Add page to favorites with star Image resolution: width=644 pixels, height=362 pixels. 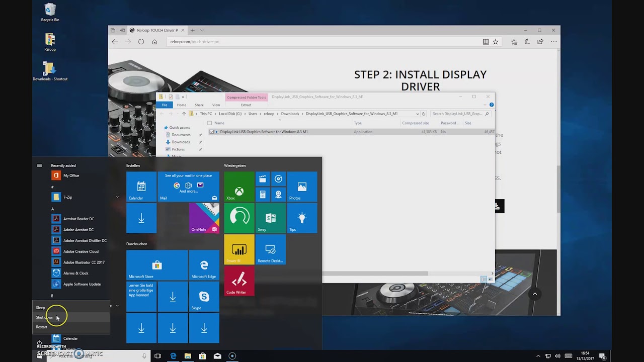coord(496,42)
